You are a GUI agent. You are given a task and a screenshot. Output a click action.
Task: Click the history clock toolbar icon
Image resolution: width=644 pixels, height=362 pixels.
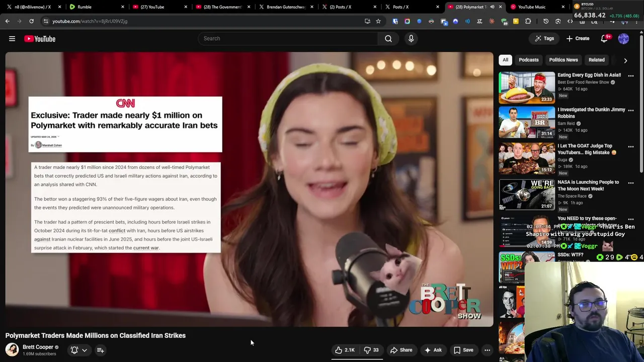[x=546, y=21]
